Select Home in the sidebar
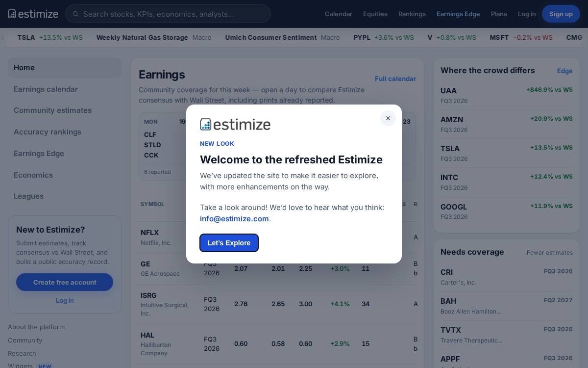 tap(65, 68)
